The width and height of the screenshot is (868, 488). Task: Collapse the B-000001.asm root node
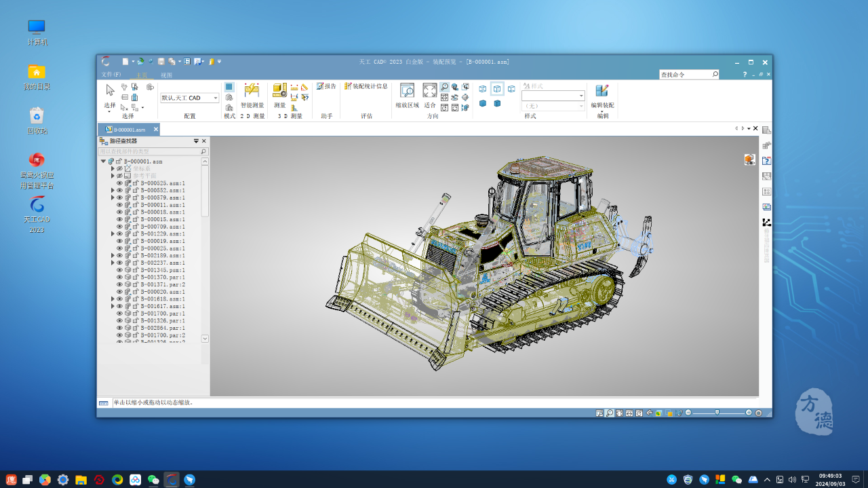click(104, 162)
